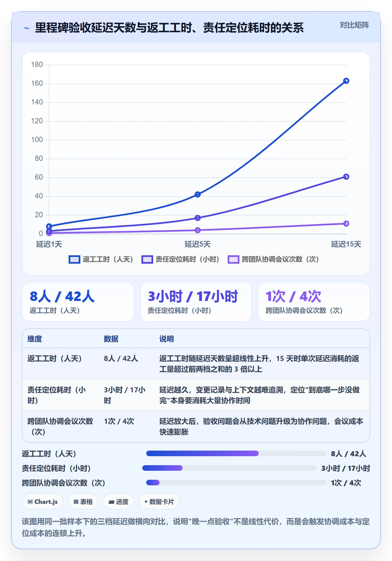Screen dimensions: 392x561
Task: Click the 责任定位耗时 data point at 延迟5天
Action: [198, 218]
